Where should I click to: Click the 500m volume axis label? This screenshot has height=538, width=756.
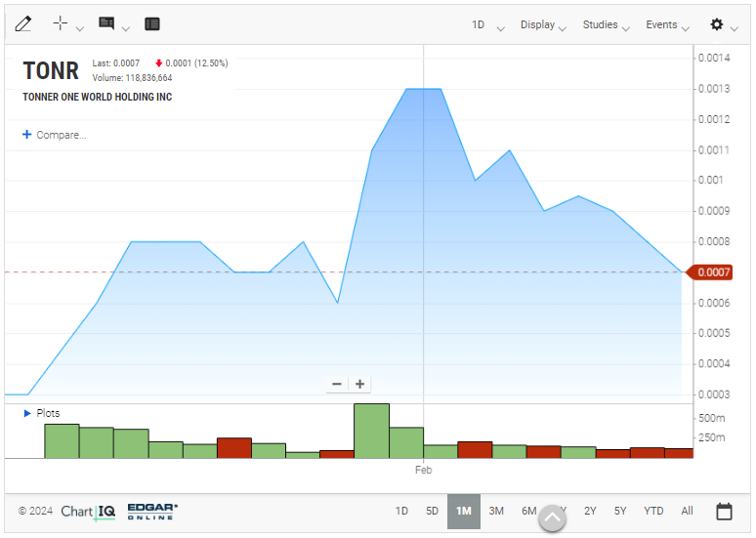[x=712, y=418]
